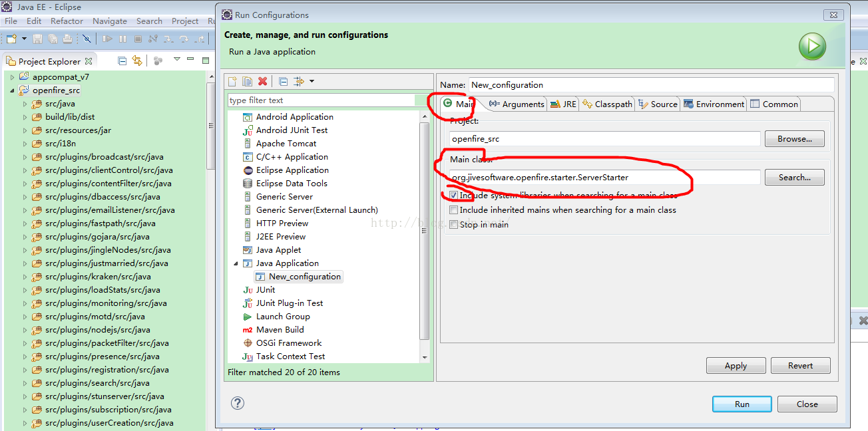Click the Disconnect debug icon
This screenshot has width=868, height=431.
[153, 40]
